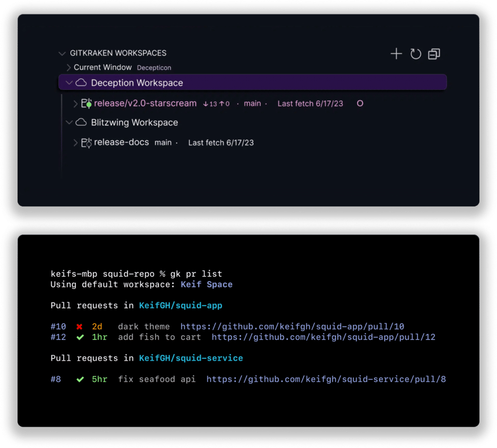The width and height of the screenshot is (497, 448).
Task: Click the green checkmark on PR #12
Action: coord(80,337)
